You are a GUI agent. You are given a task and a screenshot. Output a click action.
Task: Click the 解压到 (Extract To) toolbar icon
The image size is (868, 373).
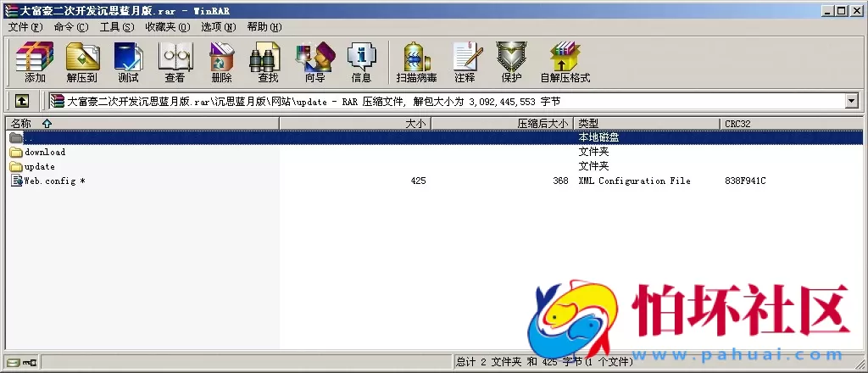click(x=82, y=57)
